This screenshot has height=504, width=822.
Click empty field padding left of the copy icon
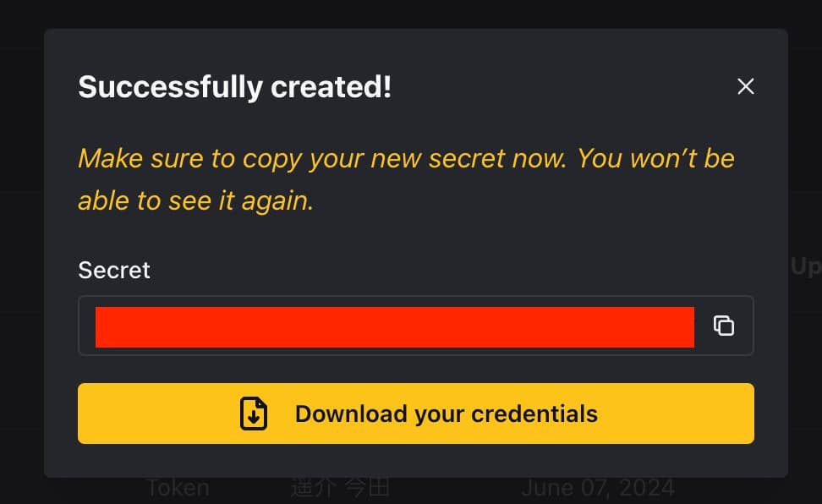[703, 326]
